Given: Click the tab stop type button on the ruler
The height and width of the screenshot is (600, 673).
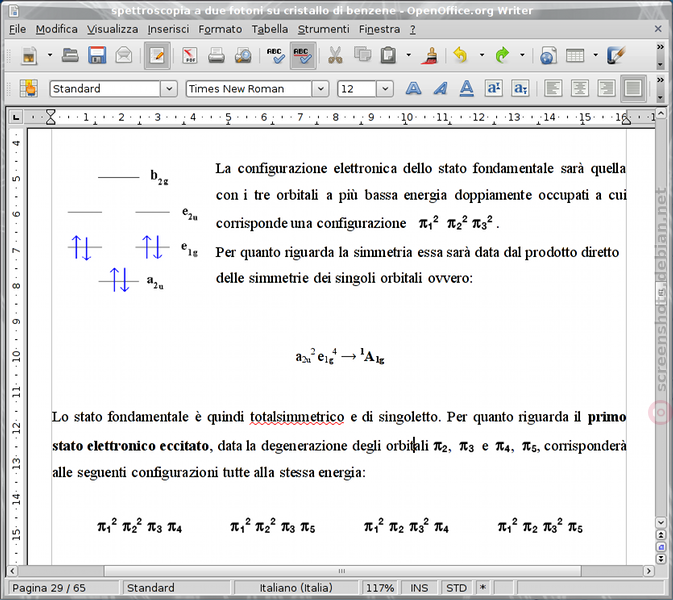Looking at the screenshot, I should [15, 117].
